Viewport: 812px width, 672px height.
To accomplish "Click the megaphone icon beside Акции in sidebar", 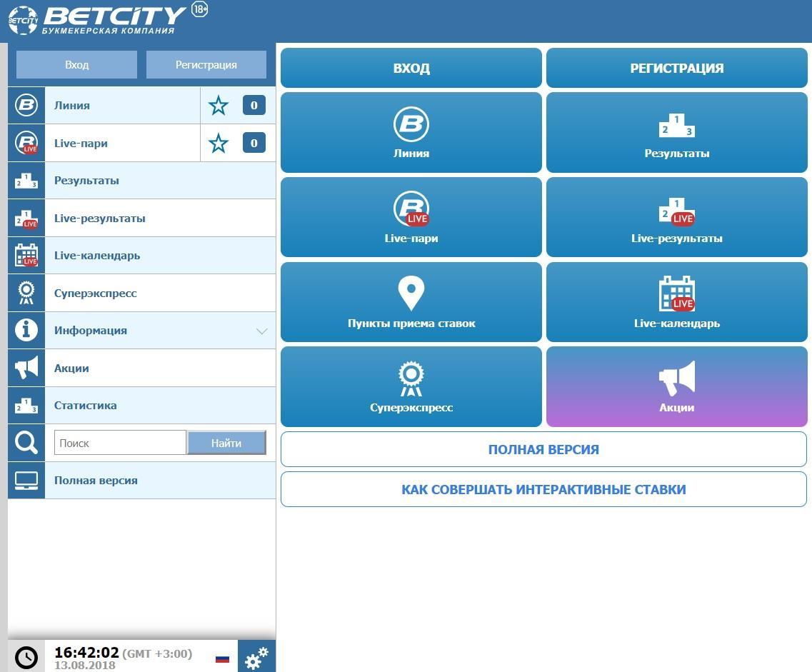I will point(26,368).
